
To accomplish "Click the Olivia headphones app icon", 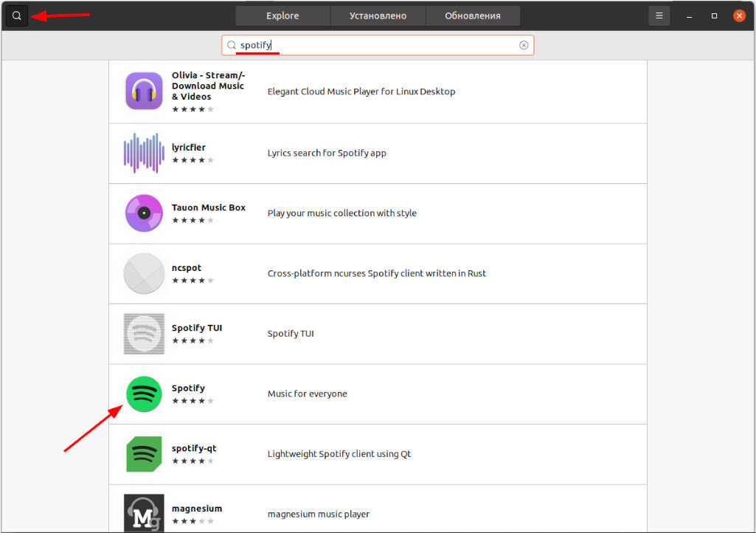I will click(x=144, y=91).
